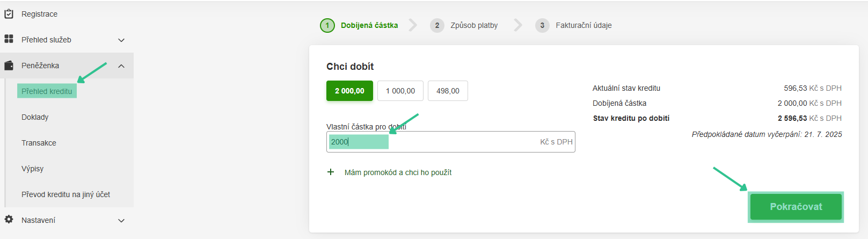The image size is (868, 239).
Task: Click step 3 circle Fakturační údaje
Action: pos(542,25)
